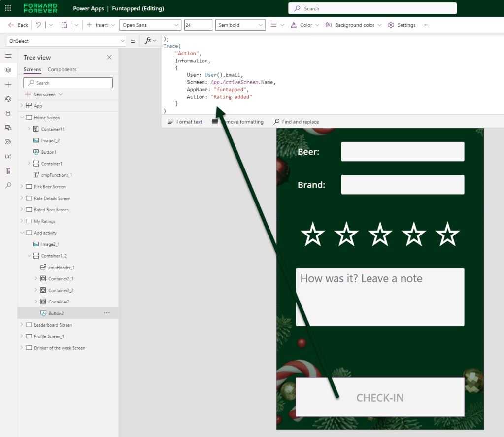Open the app launcher waffle icon
The height and width of the screenshot is (437, 504).
[8, 8]
